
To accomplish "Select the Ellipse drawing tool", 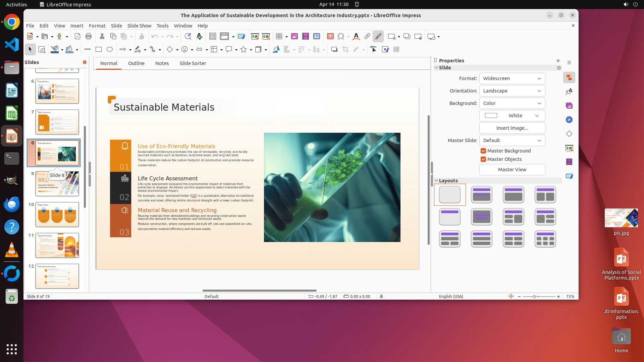I will click(x=110, y=50).
